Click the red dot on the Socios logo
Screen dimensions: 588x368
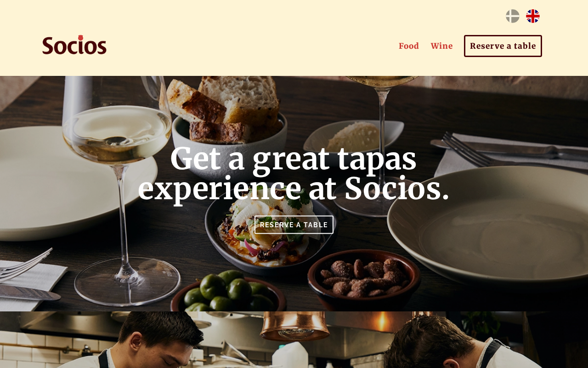[80, 37]
